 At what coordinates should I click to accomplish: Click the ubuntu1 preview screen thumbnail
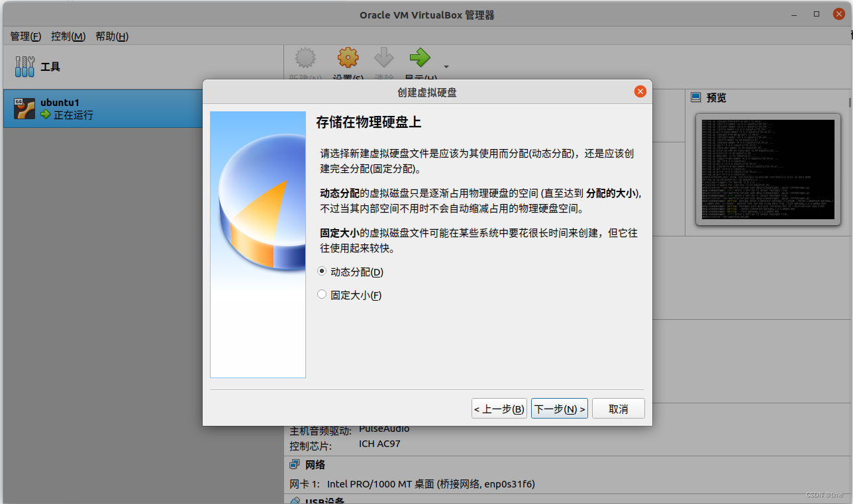tap(769, 169)
